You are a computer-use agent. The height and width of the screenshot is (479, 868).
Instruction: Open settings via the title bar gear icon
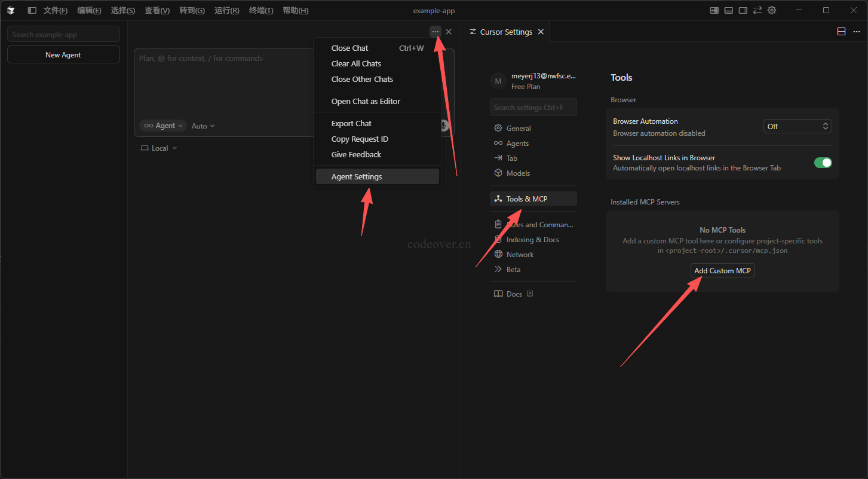(x=772, y=10)
